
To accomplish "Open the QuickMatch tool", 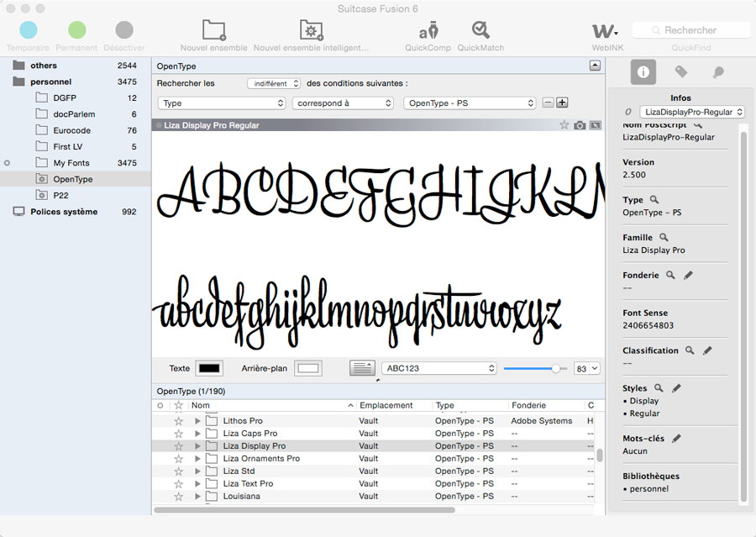I will click(480, 30).
